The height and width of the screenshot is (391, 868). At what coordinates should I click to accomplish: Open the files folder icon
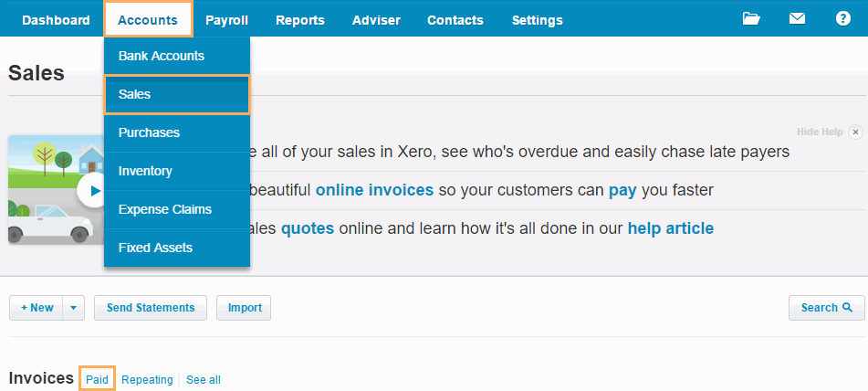click(751, 19)
